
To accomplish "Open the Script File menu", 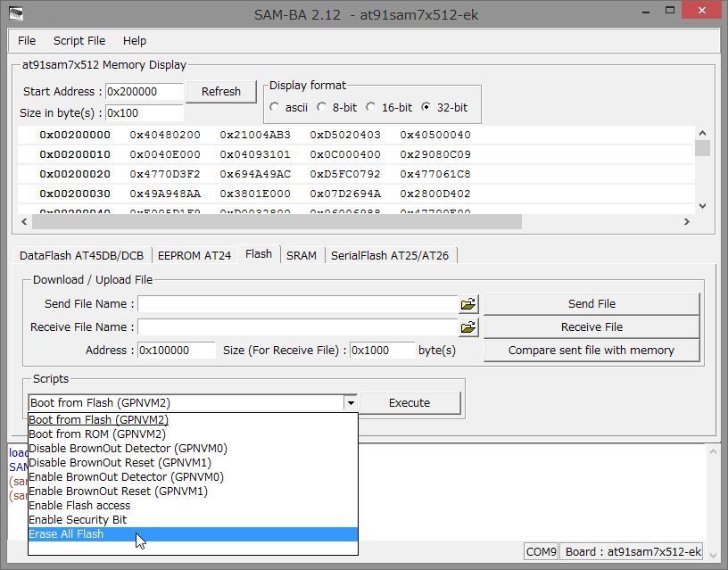I will 79,41.
